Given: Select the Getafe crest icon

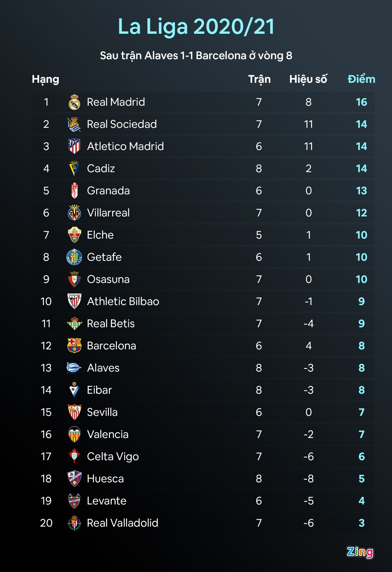Looking at the screenshot, I should 74,257.
